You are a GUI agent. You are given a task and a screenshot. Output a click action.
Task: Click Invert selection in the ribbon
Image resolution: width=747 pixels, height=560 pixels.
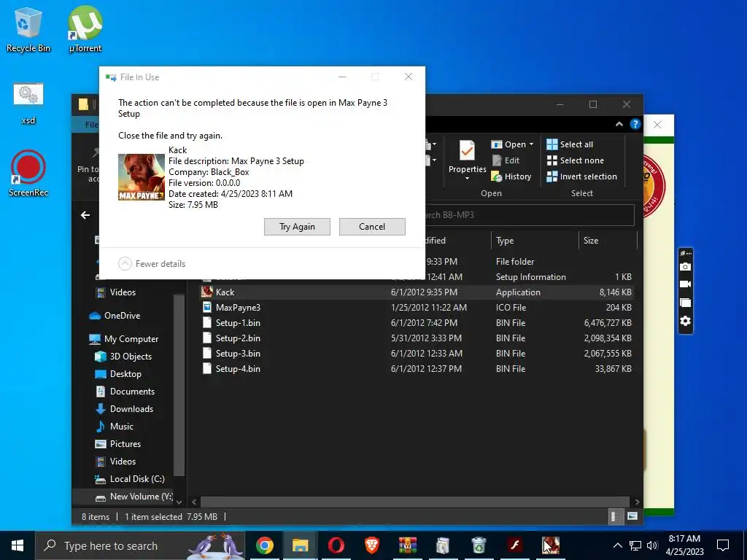[x=581, y=176]
